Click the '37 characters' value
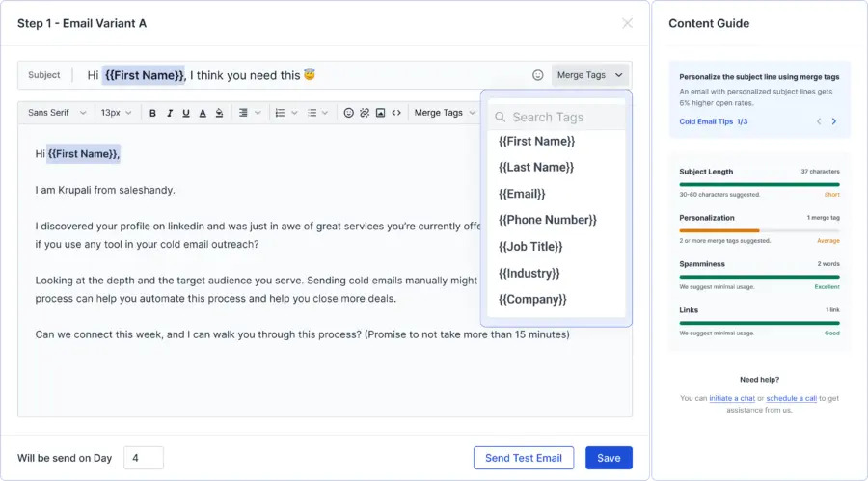 820,172
